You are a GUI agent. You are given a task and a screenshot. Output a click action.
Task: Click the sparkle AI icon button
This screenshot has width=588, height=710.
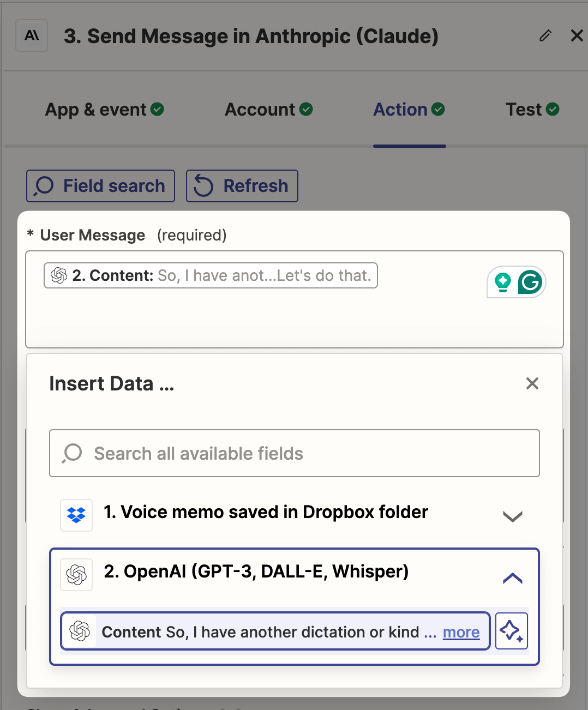512,631
